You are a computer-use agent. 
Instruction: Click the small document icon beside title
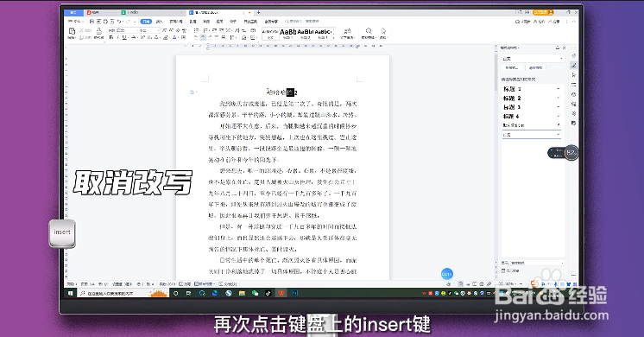click(192, 92)
